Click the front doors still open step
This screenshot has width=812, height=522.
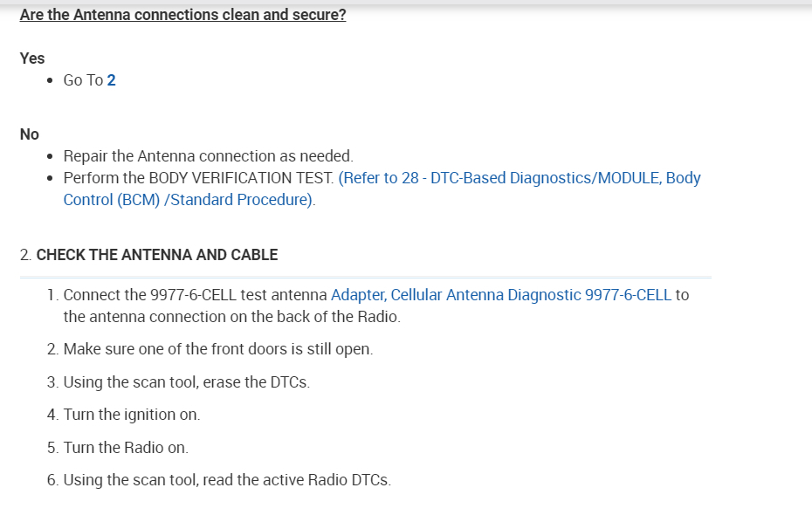point(217,349)
